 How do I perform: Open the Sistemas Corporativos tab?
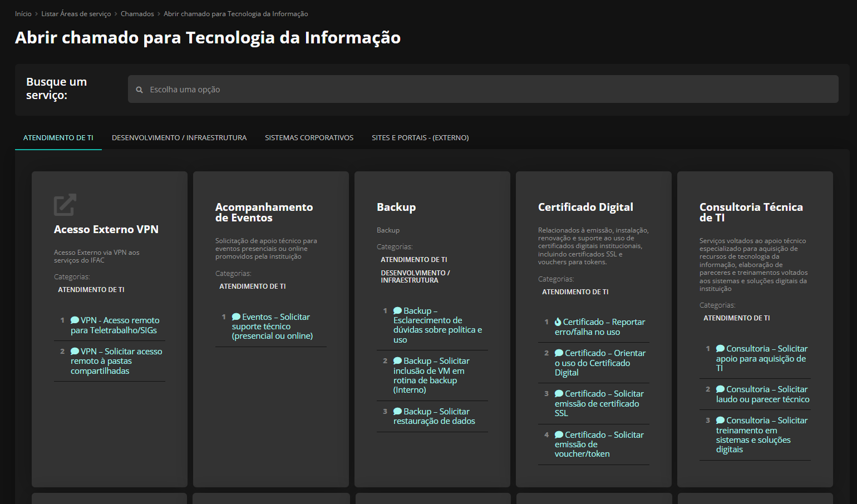[x=309, y=138]
